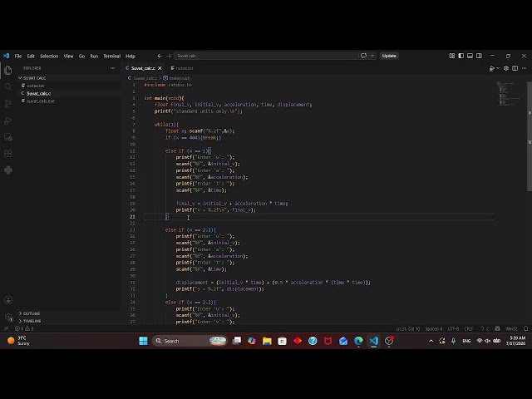
Task: Open the Copilot chat icon
Action: pos(363,56)
